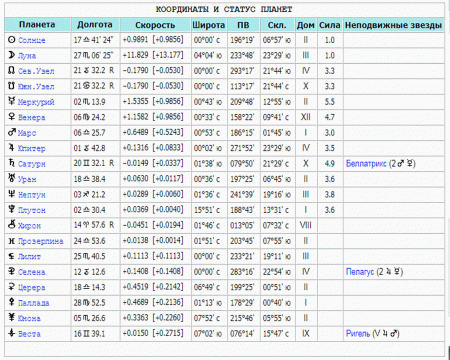Click the Сила column header
The image size is (450, 360).
(330, 25)
